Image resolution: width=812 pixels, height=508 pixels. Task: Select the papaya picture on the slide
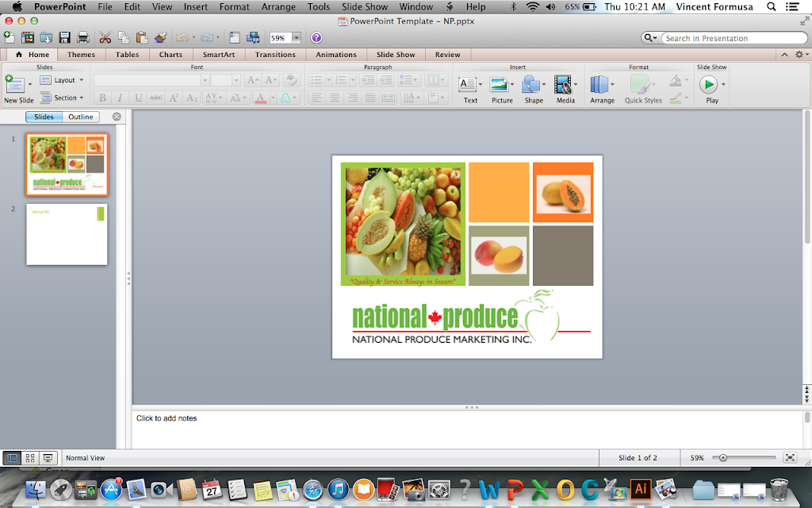[563, 194]
